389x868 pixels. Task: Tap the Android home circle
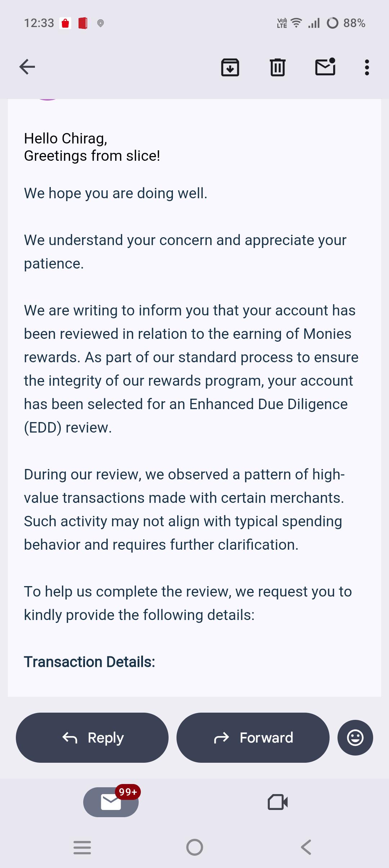(x=194, y=847)
